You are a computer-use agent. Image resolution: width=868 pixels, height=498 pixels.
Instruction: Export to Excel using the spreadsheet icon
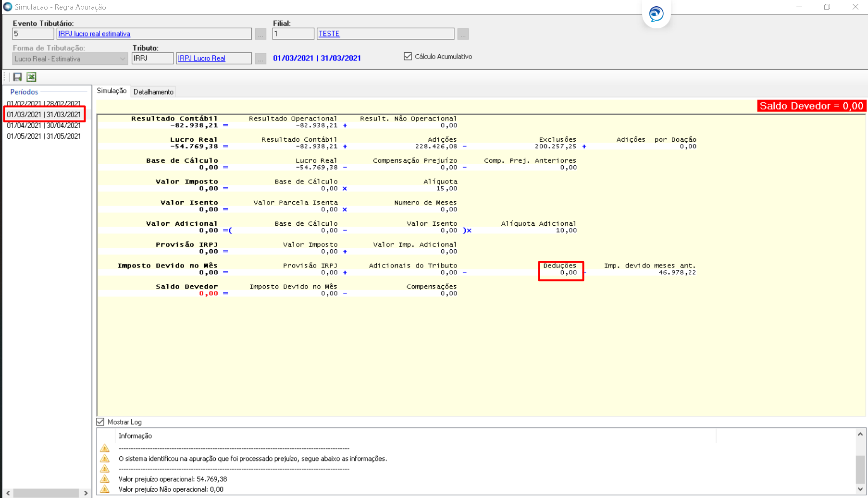[x=32, y=77]
